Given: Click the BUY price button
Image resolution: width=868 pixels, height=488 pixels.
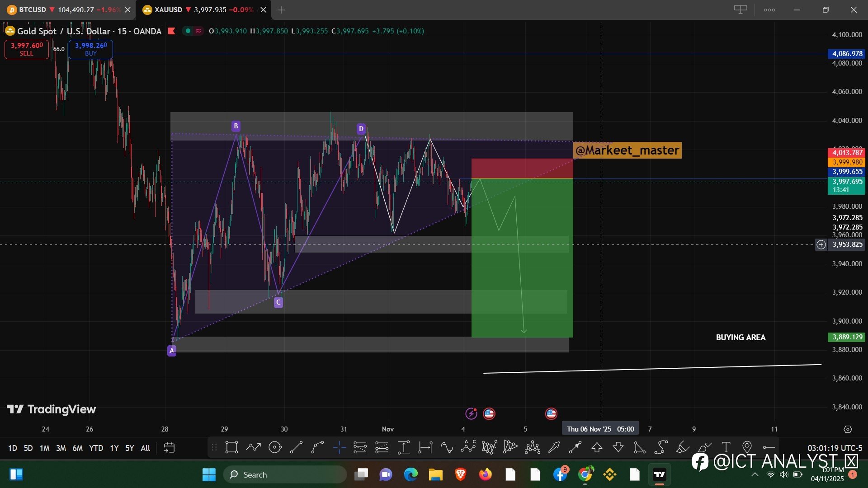Looking at the screenshot, I should 91,49.
